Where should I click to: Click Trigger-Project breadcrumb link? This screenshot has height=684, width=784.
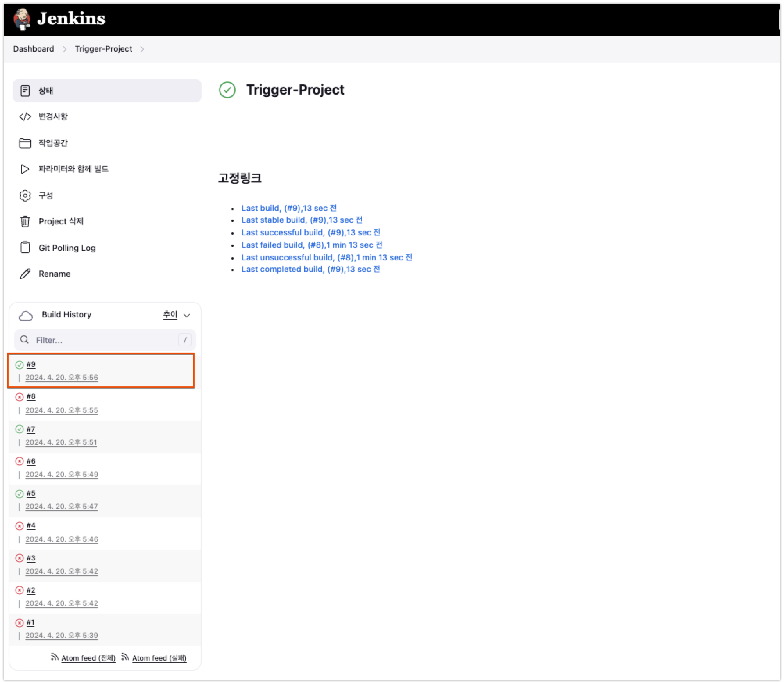104,49
